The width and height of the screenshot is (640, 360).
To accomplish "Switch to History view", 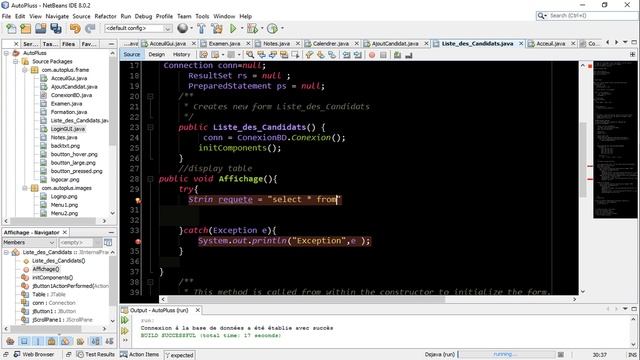I will (x=181, y=54).
